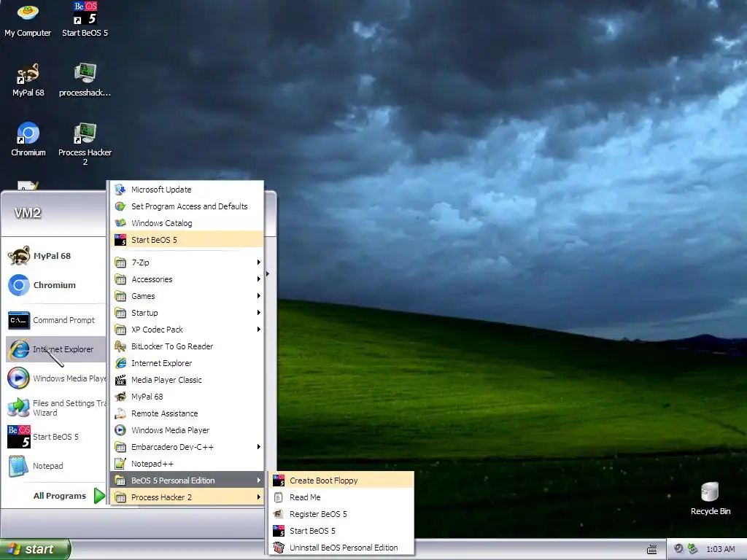
Task: Select Register BeOS 5
Action: click(x=341, y=514)
